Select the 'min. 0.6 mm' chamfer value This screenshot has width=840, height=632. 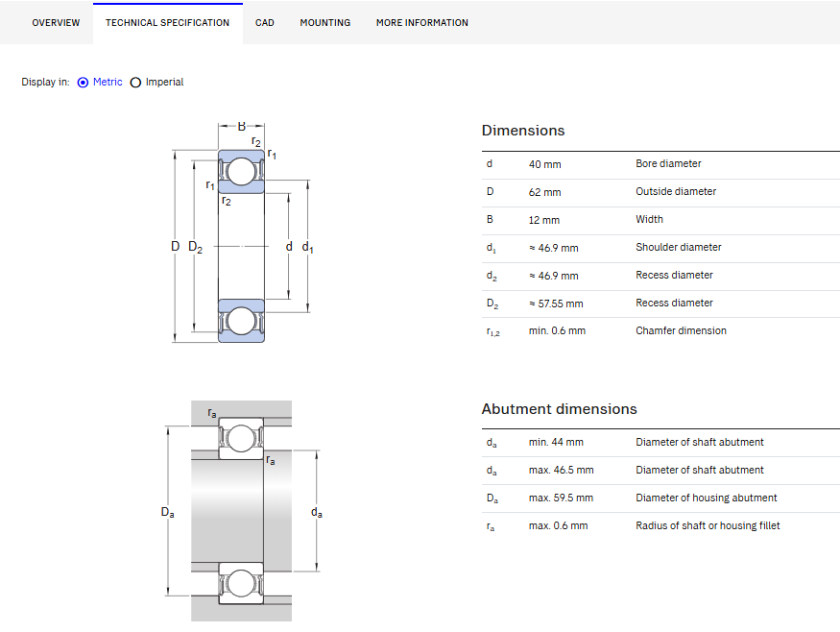coord(557,330)
